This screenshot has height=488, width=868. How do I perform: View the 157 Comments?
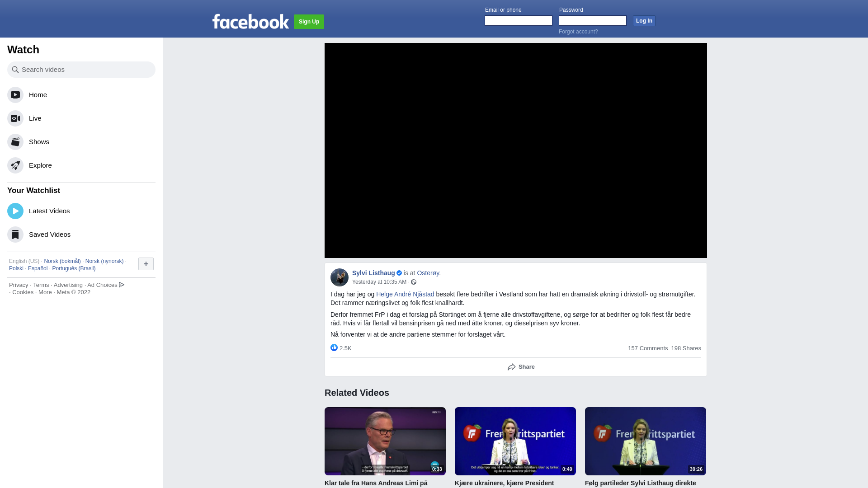pos(648,348)
